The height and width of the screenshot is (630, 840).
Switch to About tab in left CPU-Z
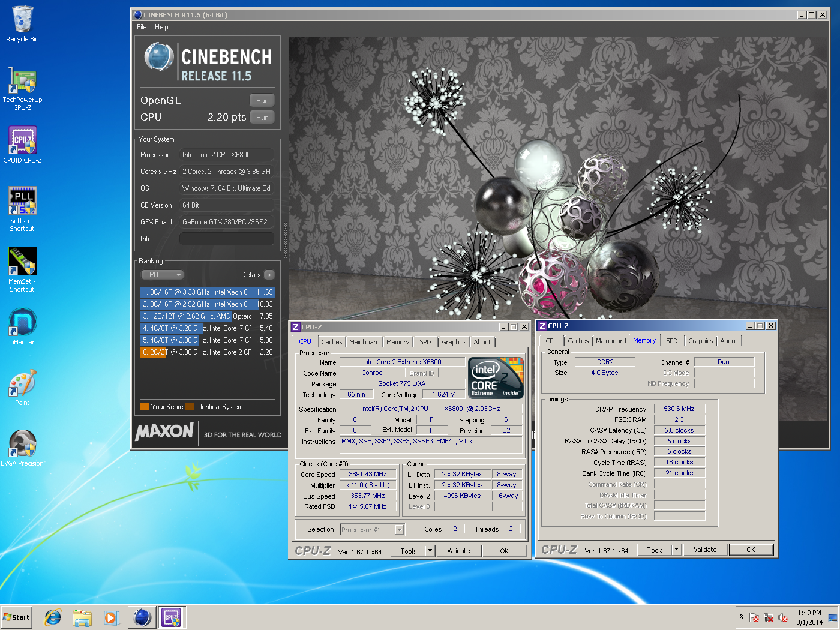pyautogui.click(x=482, y=342)
